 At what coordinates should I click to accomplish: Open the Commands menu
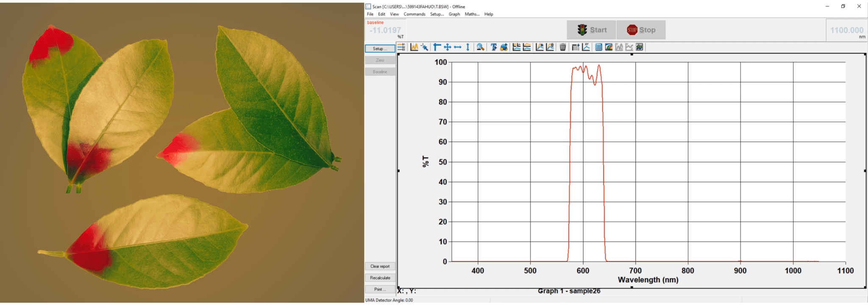point(414,14)
